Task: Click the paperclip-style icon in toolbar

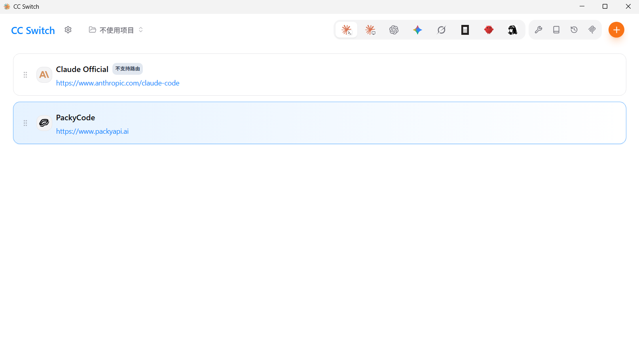Action: (592, 30)
